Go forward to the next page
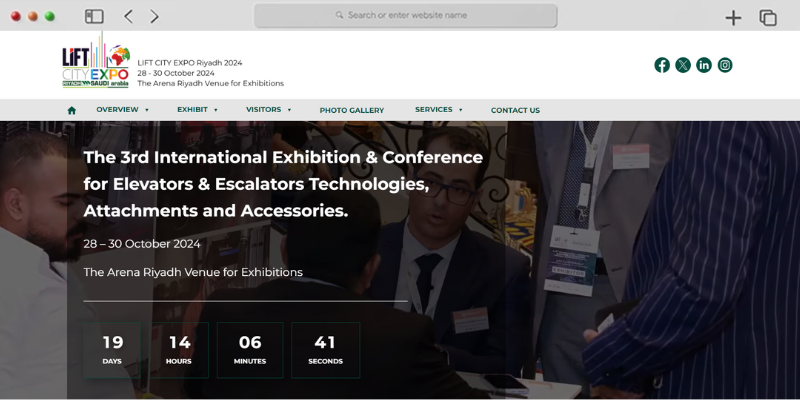This screenshot has width=800, height=400. click(155, 16)
